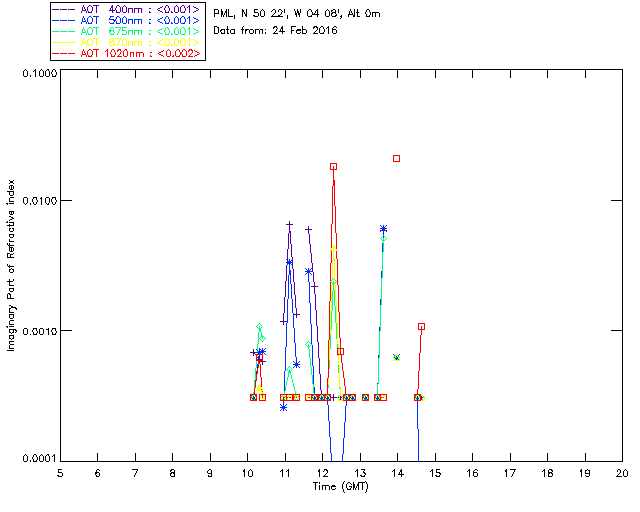Viewport: 640px width, 512px height.
Task: Click the x-axis tick label 13
Action: [360, 473]
